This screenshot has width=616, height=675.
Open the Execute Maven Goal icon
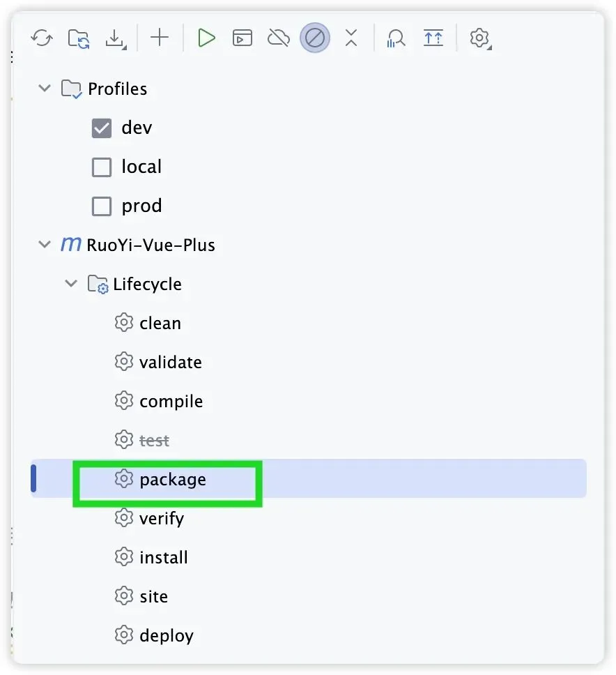tap(242, 38)
